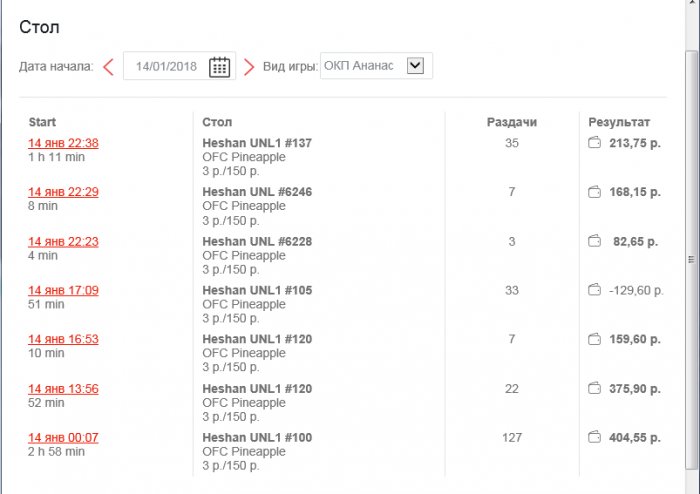Click the hands count 127
The height and width of the screenshot is (494, 700).
pyautogui.click(x=512, y=437)
